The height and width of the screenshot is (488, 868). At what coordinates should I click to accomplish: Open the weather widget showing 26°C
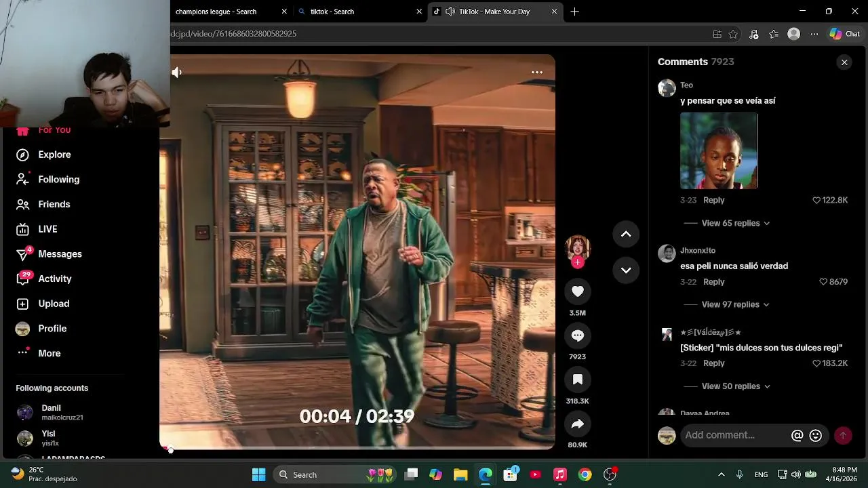click(x=44, y=474)
